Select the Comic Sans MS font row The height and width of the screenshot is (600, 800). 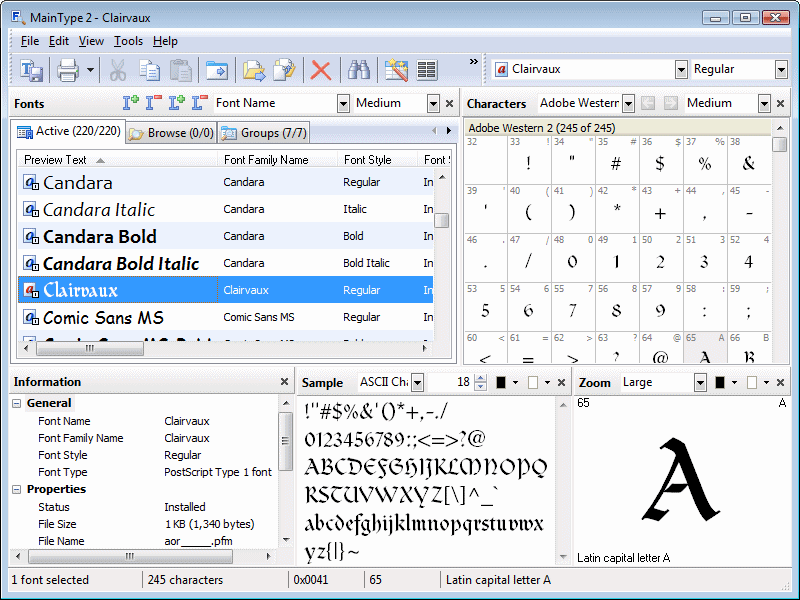click(103, 317)
